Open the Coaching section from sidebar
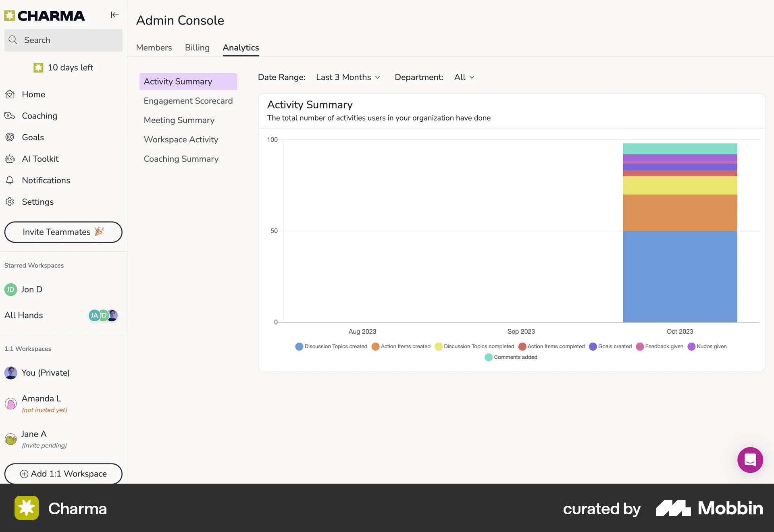This screenshot has height=532, width=774. pos(40,116)
